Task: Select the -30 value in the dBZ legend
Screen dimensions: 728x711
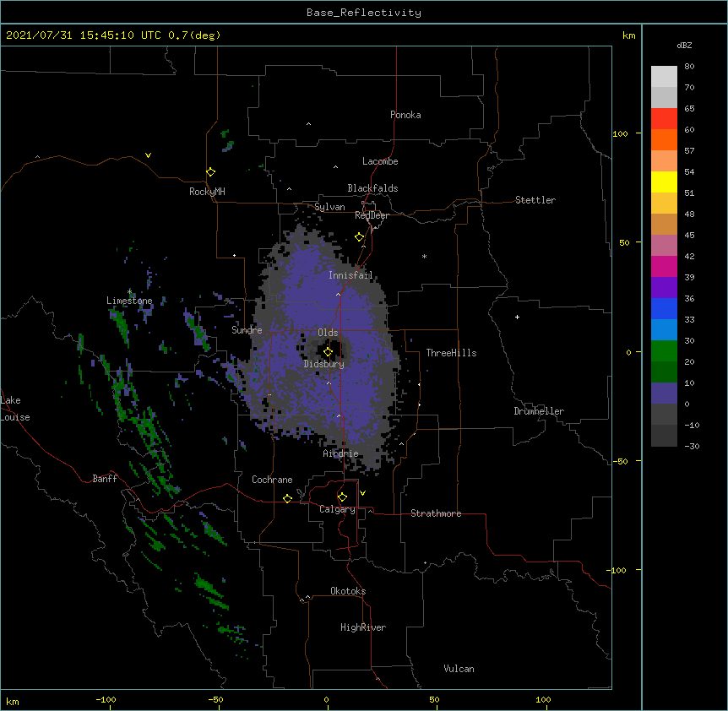Action: [692, 446]
